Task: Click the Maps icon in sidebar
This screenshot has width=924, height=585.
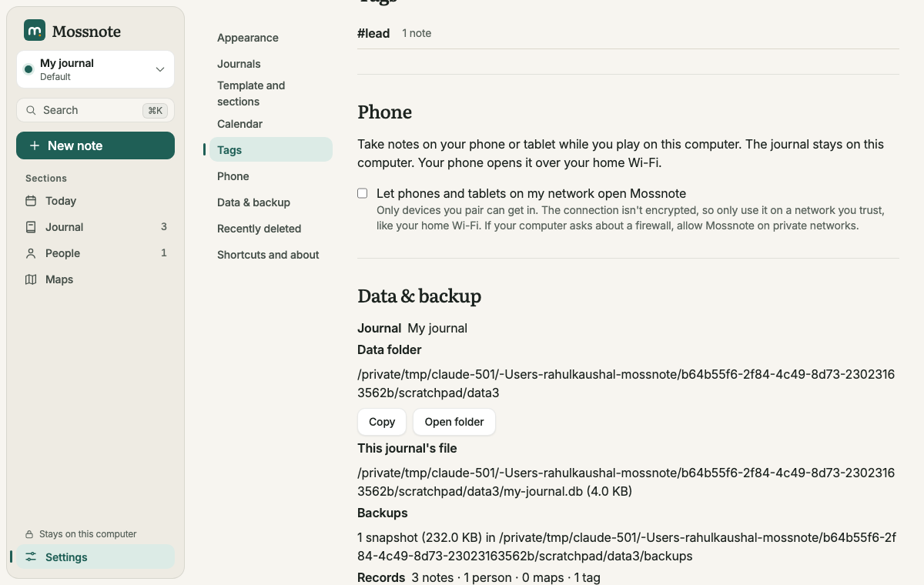Action: pos(31,279)
